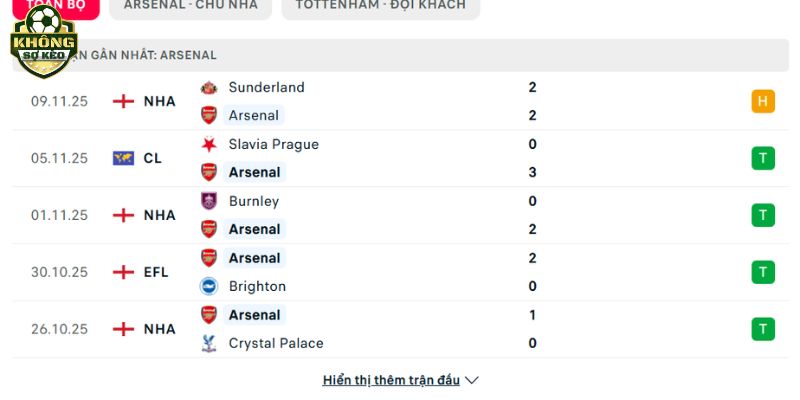The height and width of the screenshot is (400, 800).
Task: Click the Slavia Prague club crest
Action: 209,144
